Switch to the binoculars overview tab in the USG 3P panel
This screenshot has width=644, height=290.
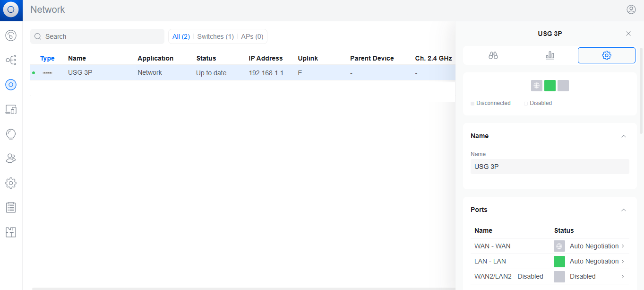click(493, 55)
